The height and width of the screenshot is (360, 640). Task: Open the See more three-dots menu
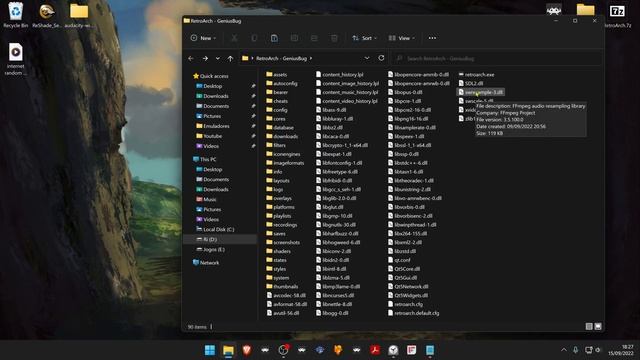coord(432,38)
